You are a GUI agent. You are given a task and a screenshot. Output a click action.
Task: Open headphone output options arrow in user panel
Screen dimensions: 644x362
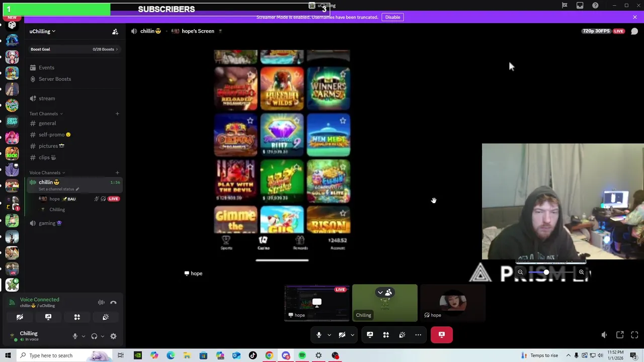point(102,336)
